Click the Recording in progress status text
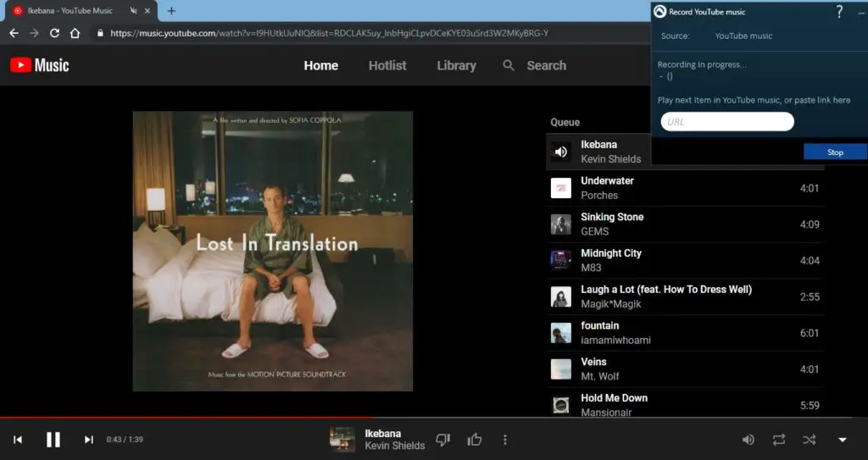The width and height of the screenshot is (868, 460). (702, 64)
